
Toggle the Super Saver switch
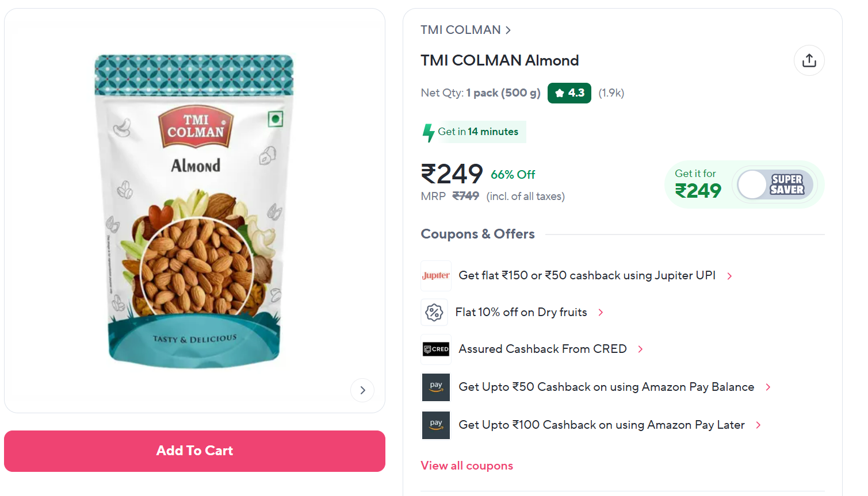tap(775, 184)
